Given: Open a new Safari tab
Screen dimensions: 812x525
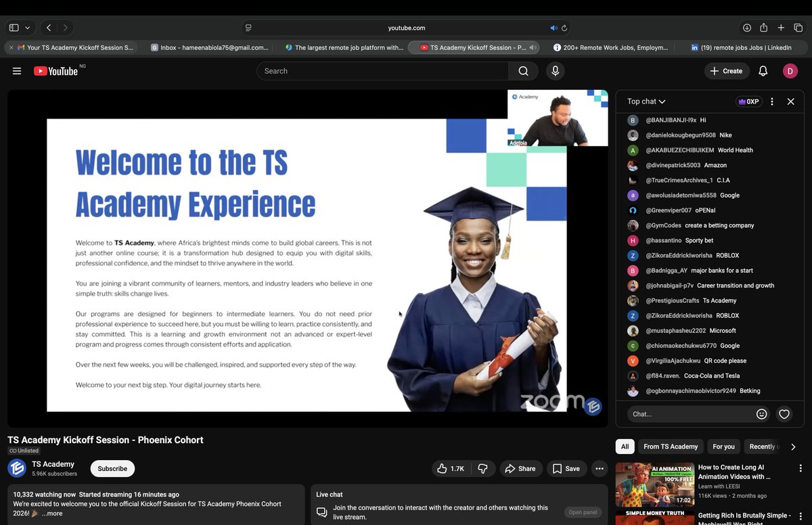Looking at the screenshot, I should click(x=781, y=28).
